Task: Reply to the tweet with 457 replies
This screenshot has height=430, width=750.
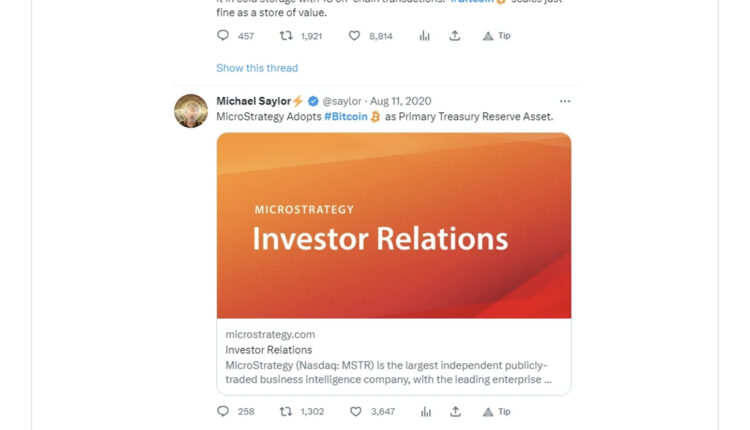Action: (223, 35)
